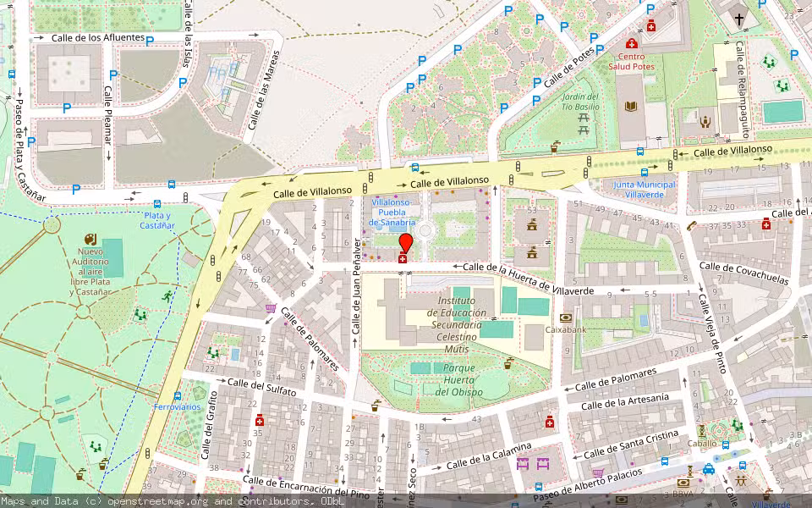812x508 pixels.
Task: Click the Centro Salud Potes label
Action: coord(631,62)
